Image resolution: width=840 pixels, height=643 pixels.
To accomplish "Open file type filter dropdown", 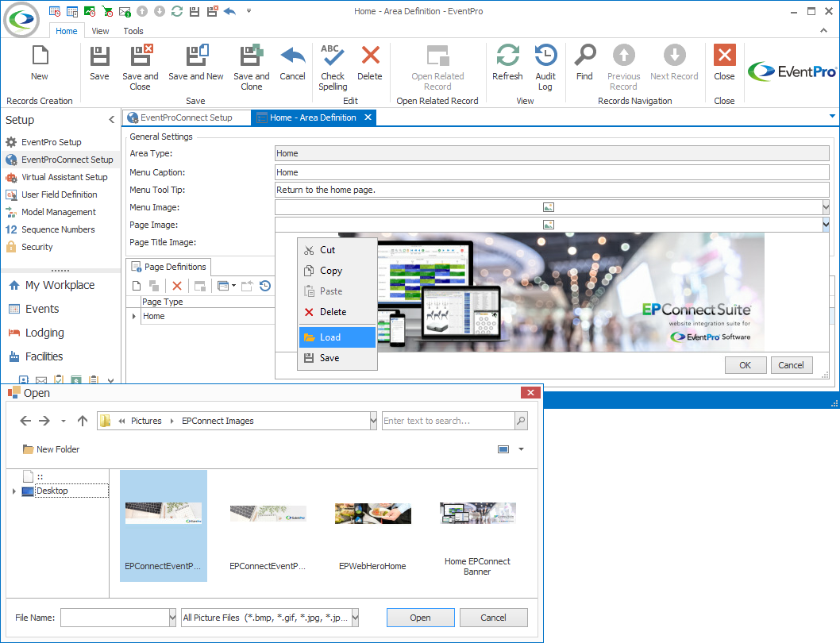I will pos(355,618).
